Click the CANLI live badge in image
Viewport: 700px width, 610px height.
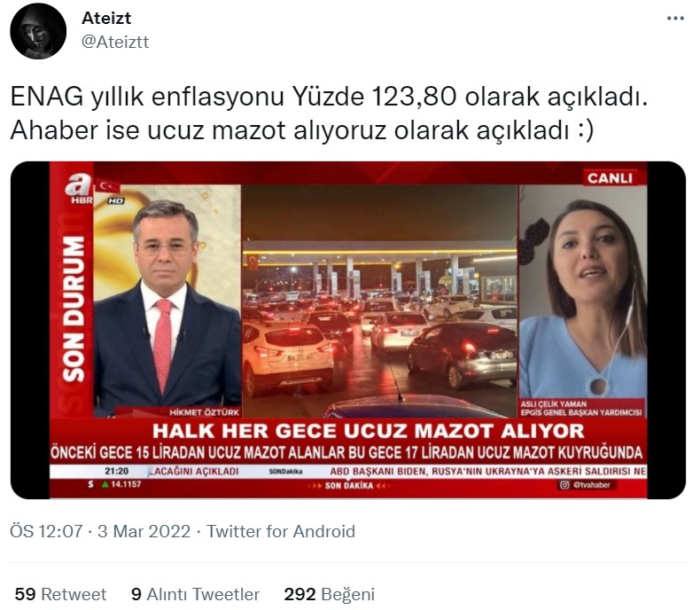610,178
